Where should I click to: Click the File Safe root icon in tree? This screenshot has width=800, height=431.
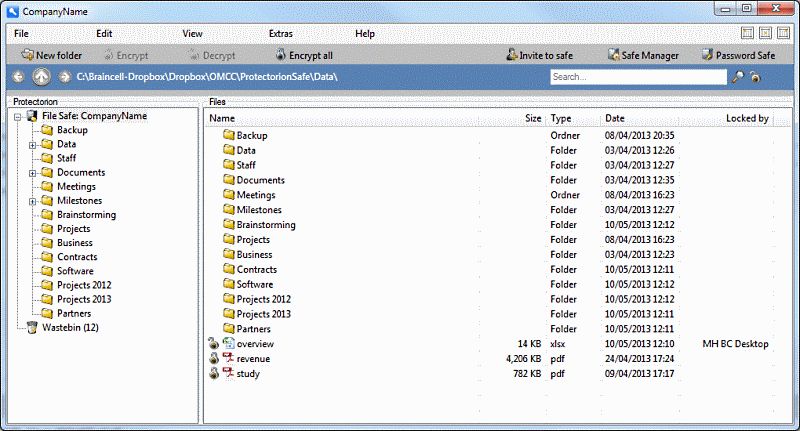(32, 116)
